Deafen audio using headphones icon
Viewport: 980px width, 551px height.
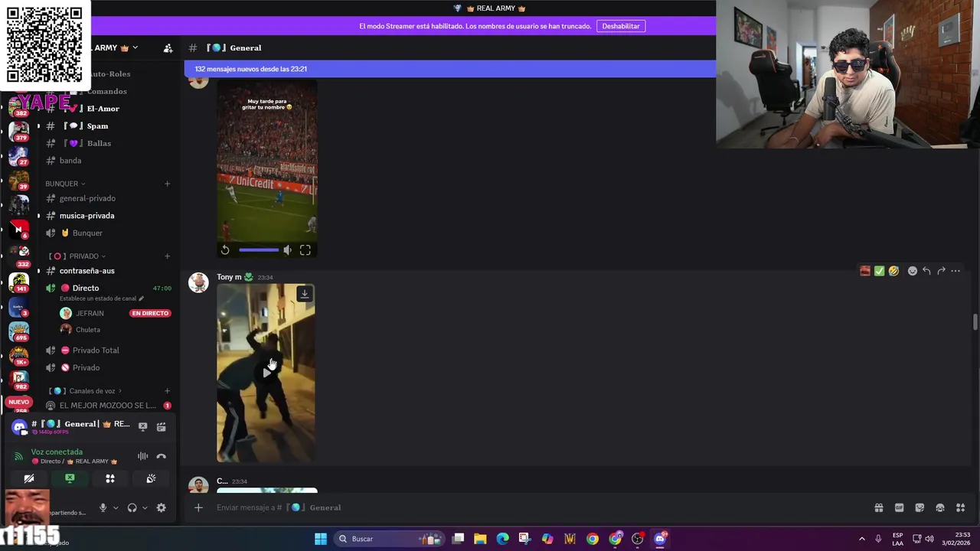pos(132,507)
